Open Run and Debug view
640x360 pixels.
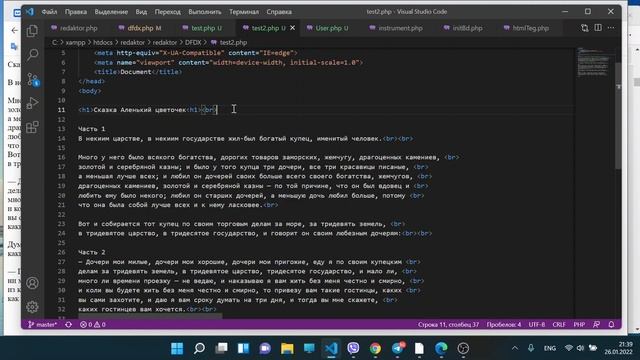click(32, 103)
